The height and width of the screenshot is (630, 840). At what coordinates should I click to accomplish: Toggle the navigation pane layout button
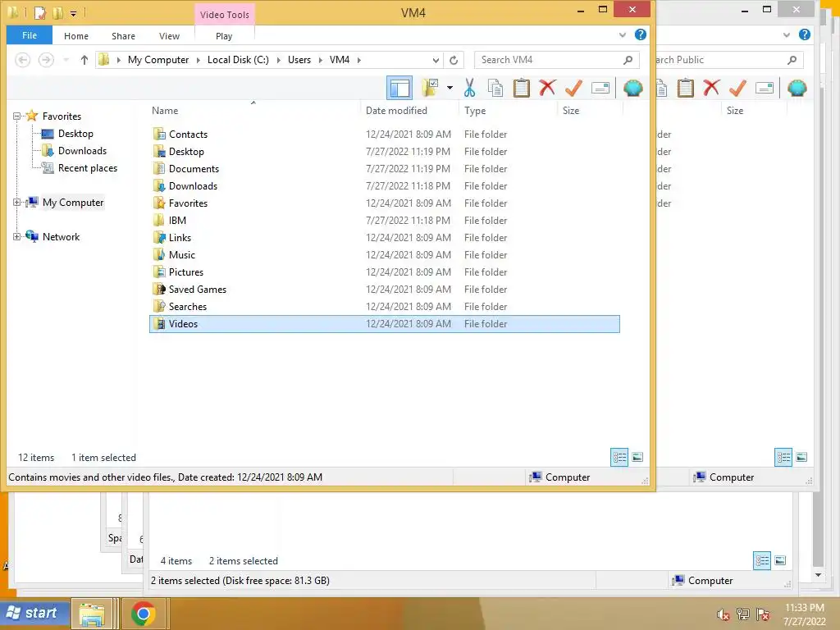[x=399, y=88]
